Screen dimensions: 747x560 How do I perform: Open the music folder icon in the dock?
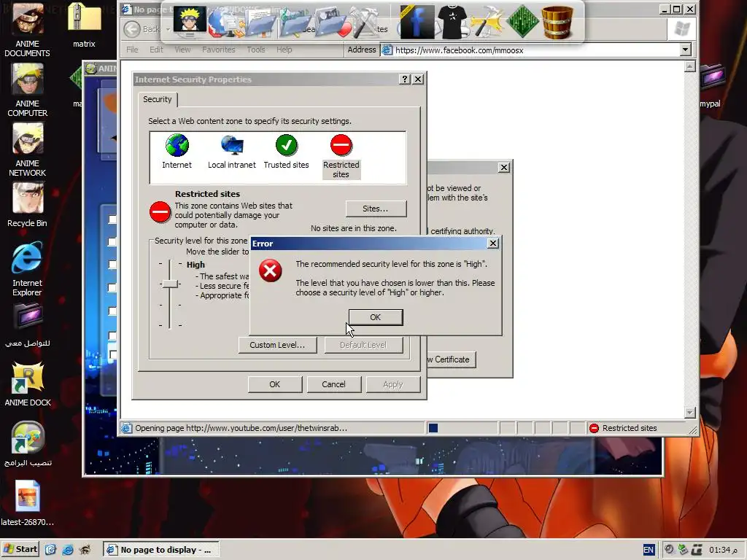click(x=295, y=23)
